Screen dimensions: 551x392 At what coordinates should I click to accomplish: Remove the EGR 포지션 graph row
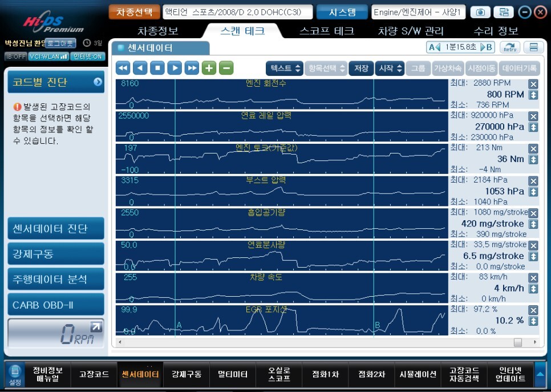click(533, 310)
